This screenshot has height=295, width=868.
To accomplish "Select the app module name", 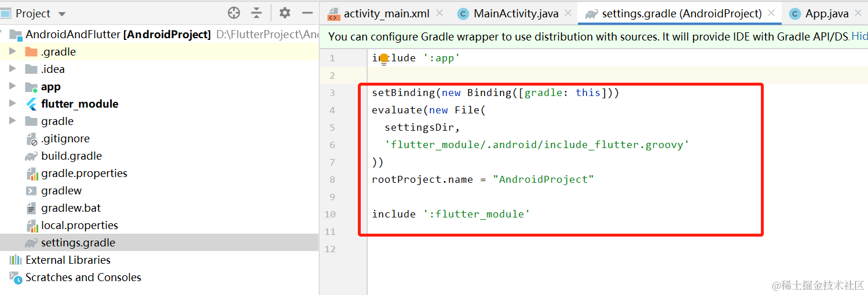I will coord(51,87).
